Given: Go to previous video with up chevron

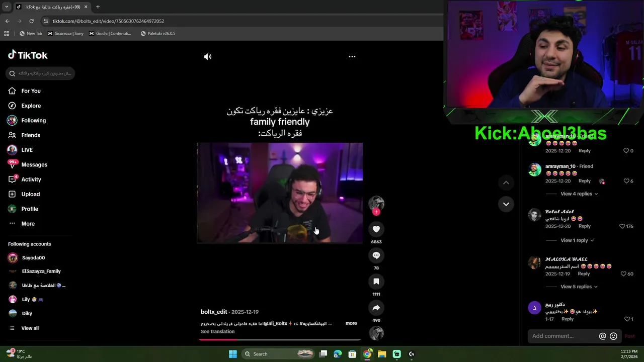Looking at the screenshot, I should (x=506, y=183).
